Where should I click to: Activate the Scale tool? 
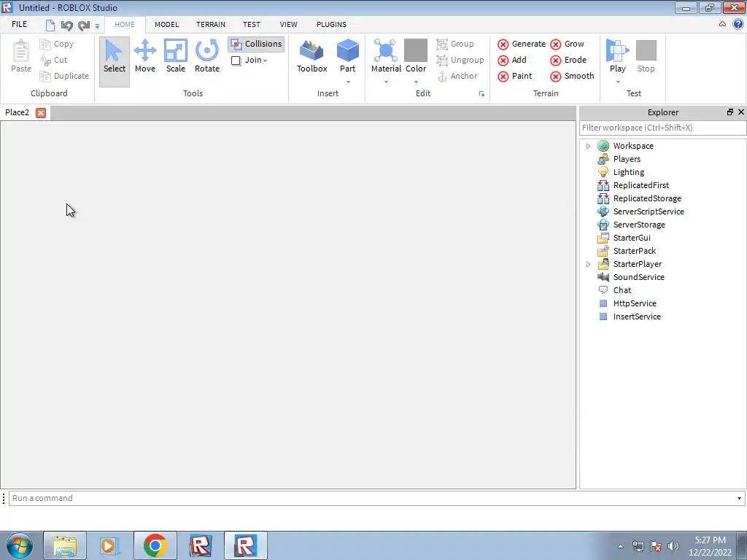(175, 56)
